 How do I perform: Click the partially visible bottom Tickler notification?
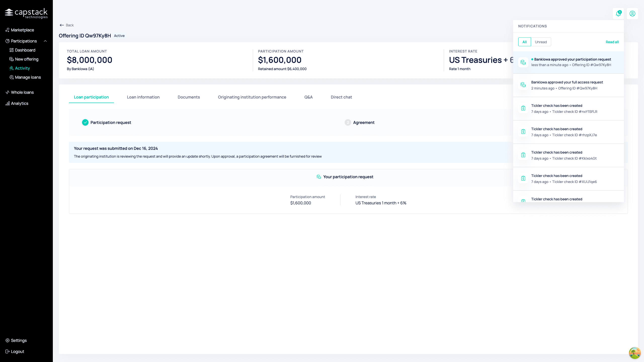pos(569,196)
